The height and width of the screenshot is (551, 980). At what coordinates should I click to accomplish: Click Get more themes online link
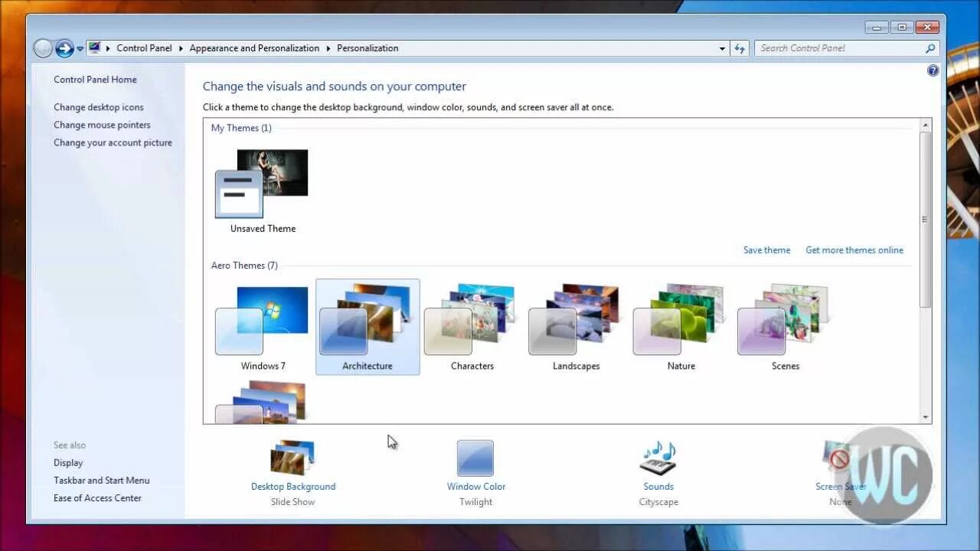point(854,250)
